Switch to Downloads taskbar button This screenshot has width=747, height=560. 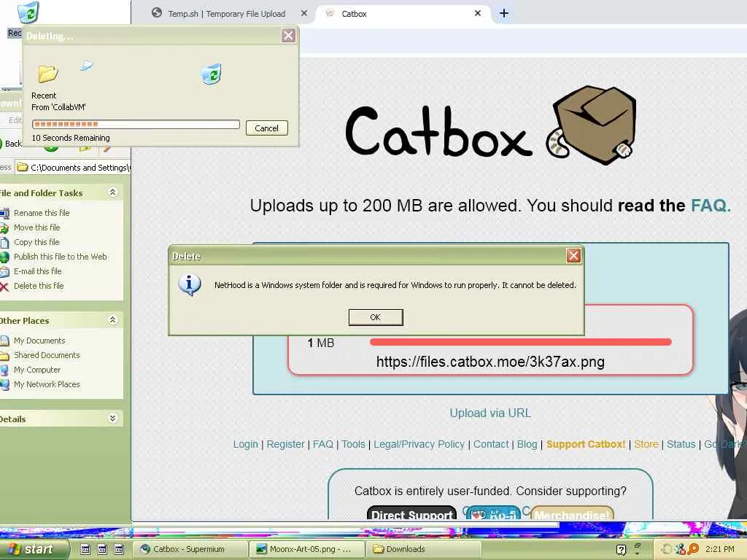[424, 549]
